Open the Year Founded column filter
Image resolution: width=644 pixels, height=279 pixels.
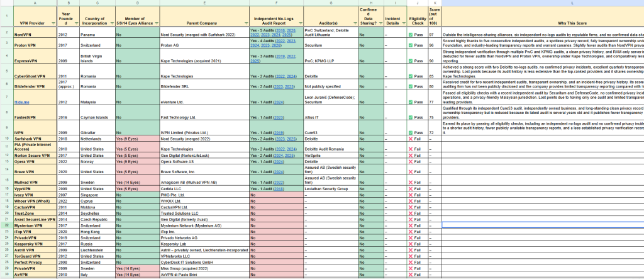77,23
